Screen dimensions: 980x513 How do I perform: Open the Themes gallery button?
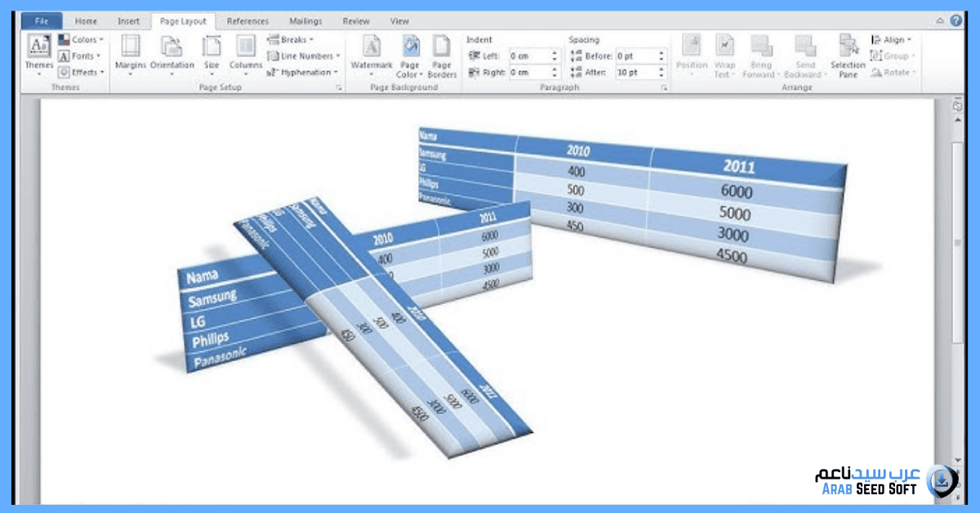38,55
